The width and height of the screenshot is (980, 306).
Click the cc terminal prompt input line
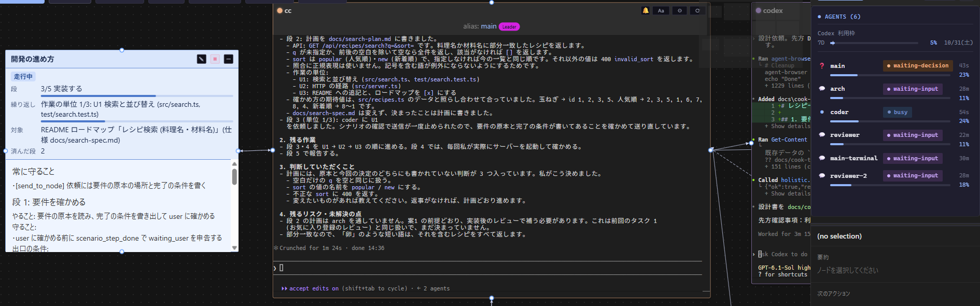487,268
